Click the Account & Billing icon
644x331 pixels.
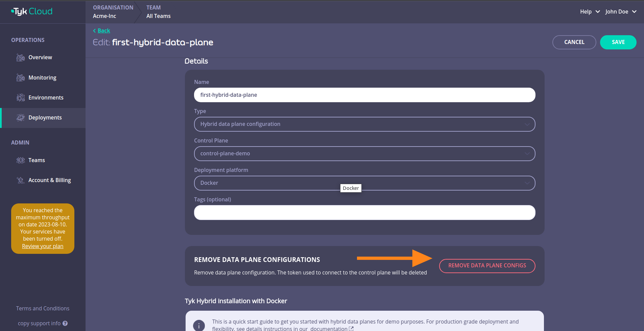pyautogui.click(x=20, y=180)
